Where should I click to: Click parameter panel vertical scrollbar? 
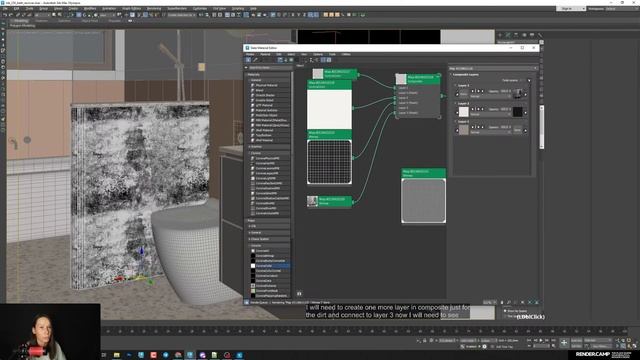tap(542, 127)
